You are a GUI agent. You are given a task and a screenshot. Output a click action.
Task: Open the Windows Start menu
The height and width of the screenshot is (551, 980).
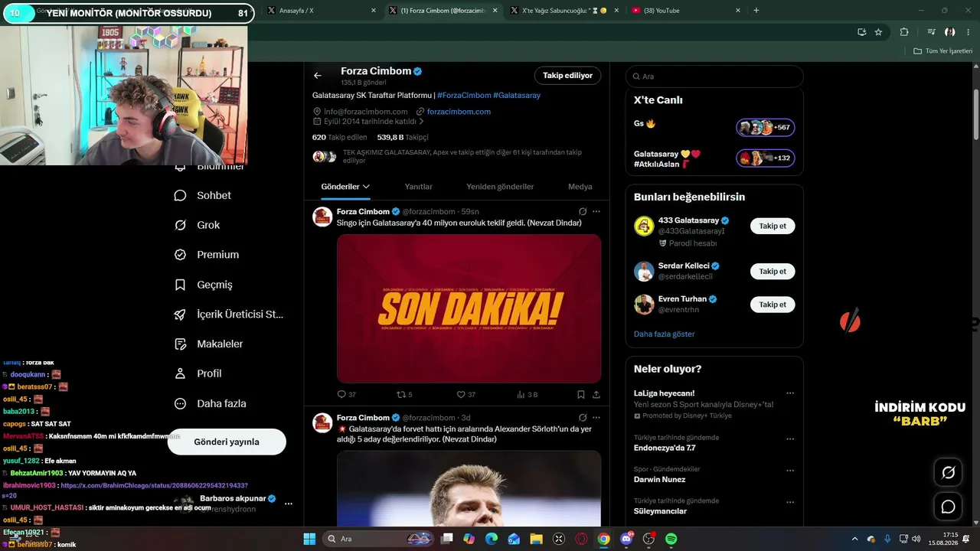click(x=309, y=539)
